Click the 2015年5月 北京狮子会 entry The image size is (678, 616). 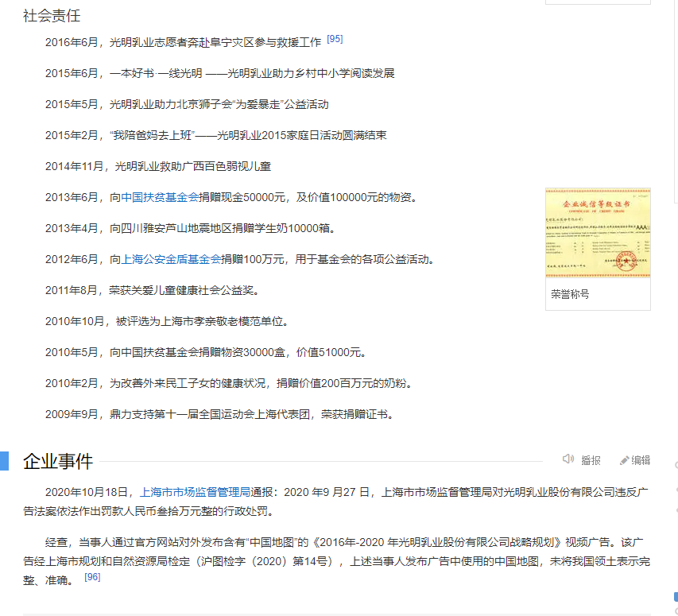(187, 105)
